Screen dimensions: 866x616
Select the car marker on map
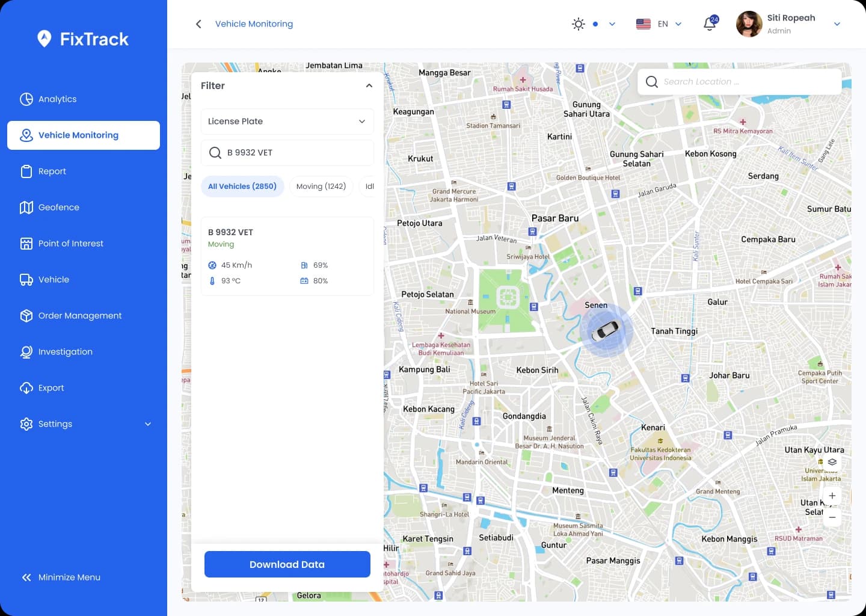(605, 331)
